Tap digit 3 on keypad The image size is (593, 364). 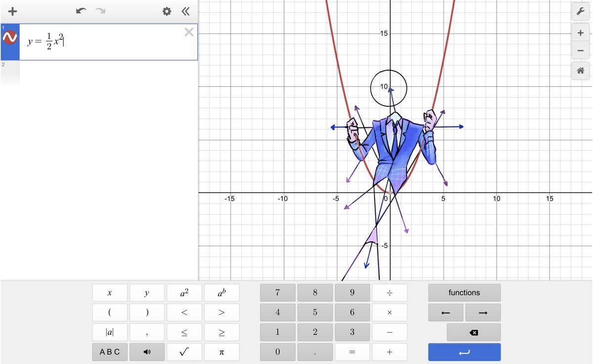[352, 332]
